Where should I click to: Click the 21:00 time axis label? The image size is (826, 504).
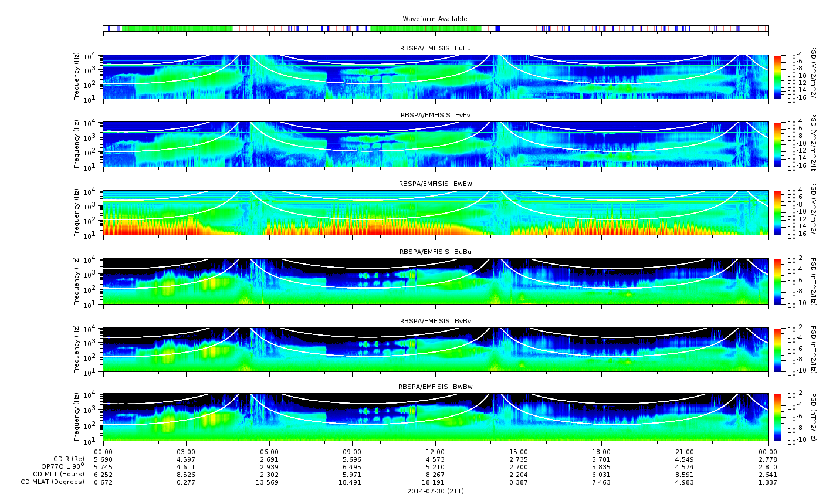tap(684, 452)
